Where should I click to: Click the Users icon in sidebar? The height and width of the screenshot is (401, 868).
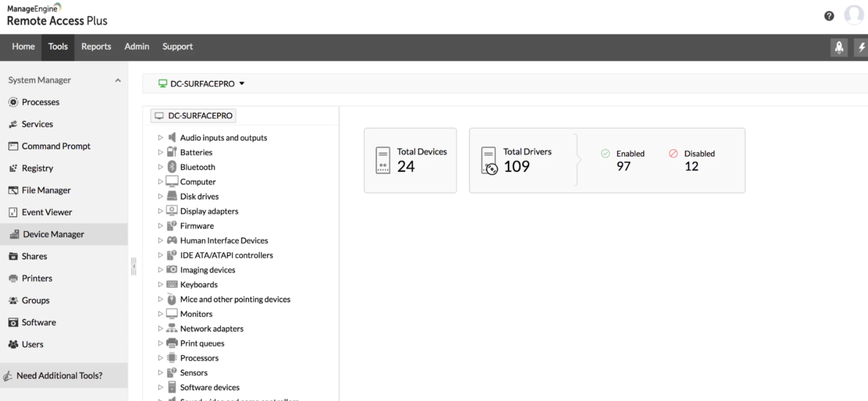[13, 344]
